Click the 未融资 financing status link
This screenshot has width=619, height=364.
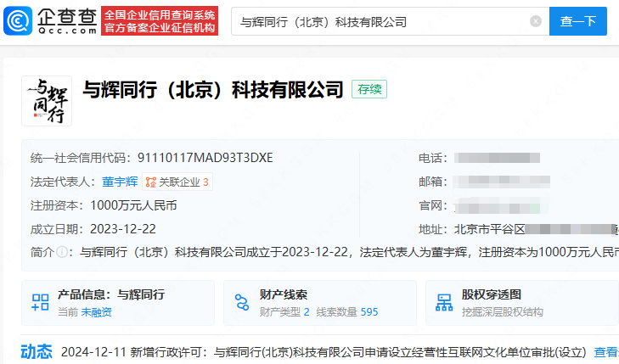[x=96, y=312]
